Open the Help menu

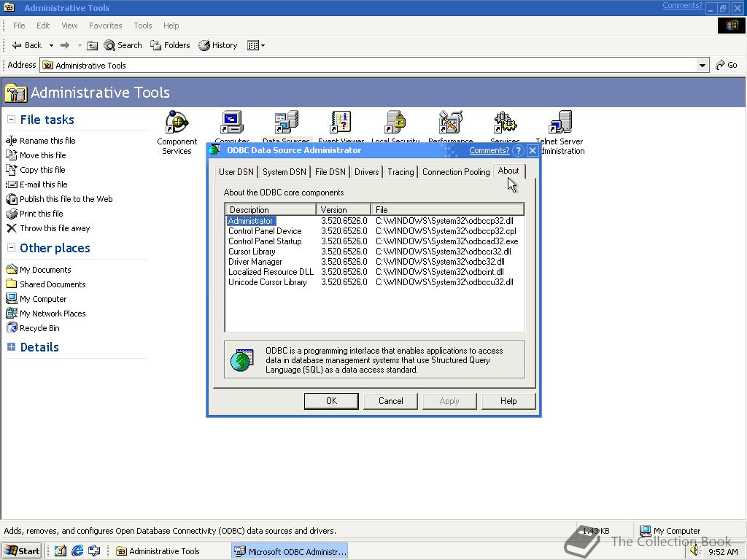click(x=171, y=26)
